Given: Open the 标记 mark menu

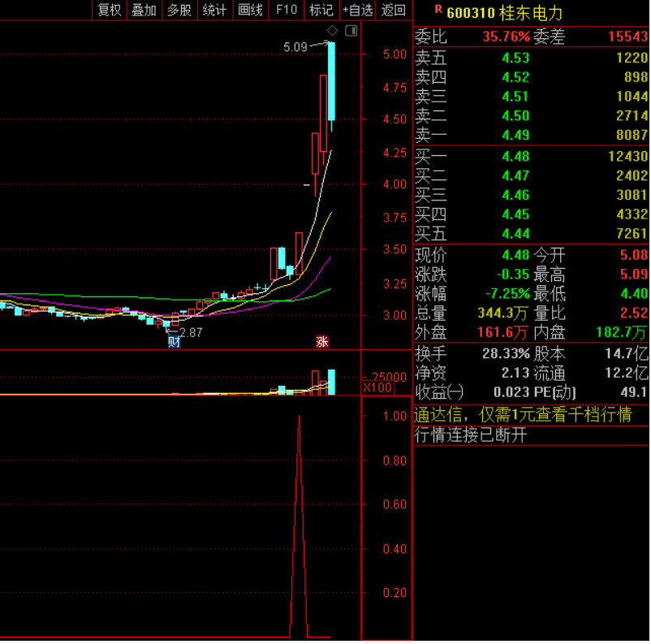Looking at the screenshot, I should click(x=321, y=10).
